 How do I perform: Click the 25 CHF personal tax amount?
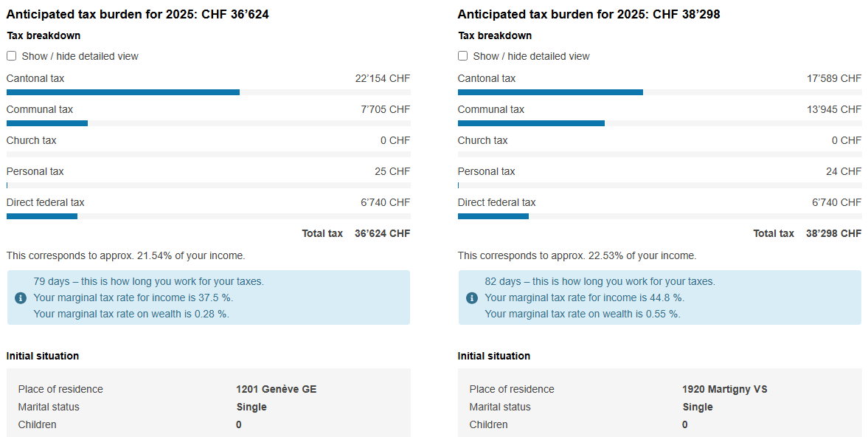[x=392, y=171]
